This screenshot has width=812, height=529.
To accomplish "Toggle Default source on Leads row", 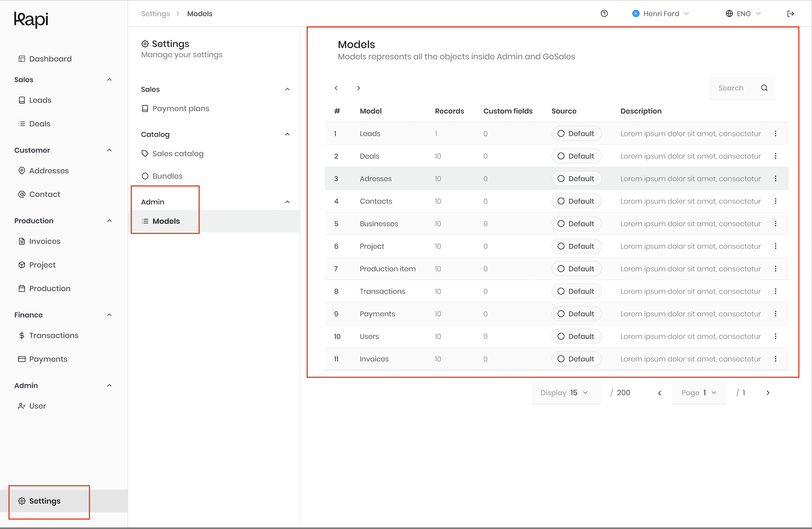I will (577, 133).
